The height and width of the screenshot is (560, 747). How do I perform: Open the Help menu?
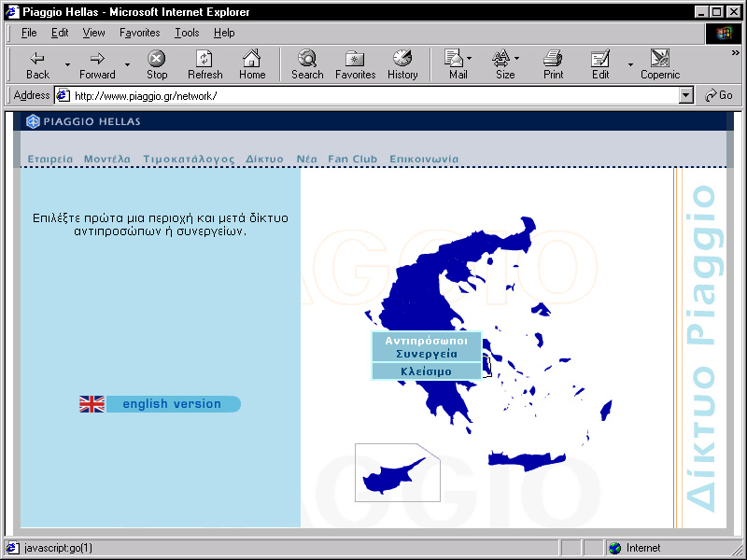click(224, 33)
